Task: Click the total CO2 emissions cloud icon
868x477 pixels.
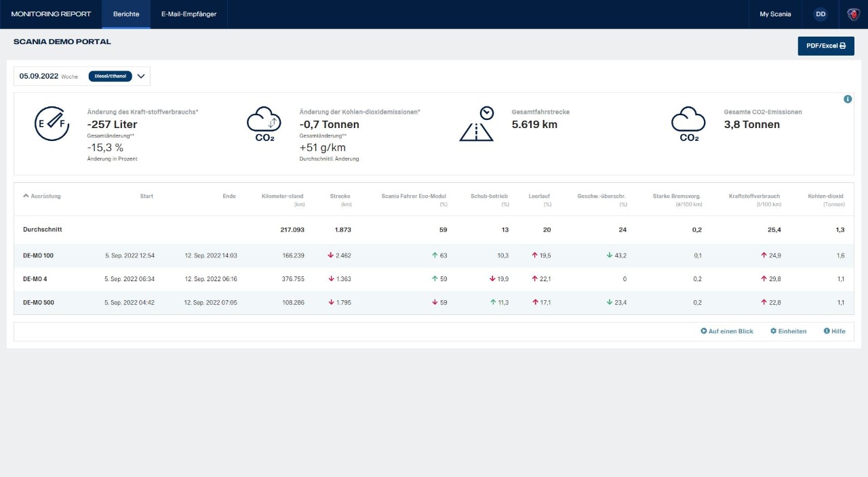Action: coord(689,125)
